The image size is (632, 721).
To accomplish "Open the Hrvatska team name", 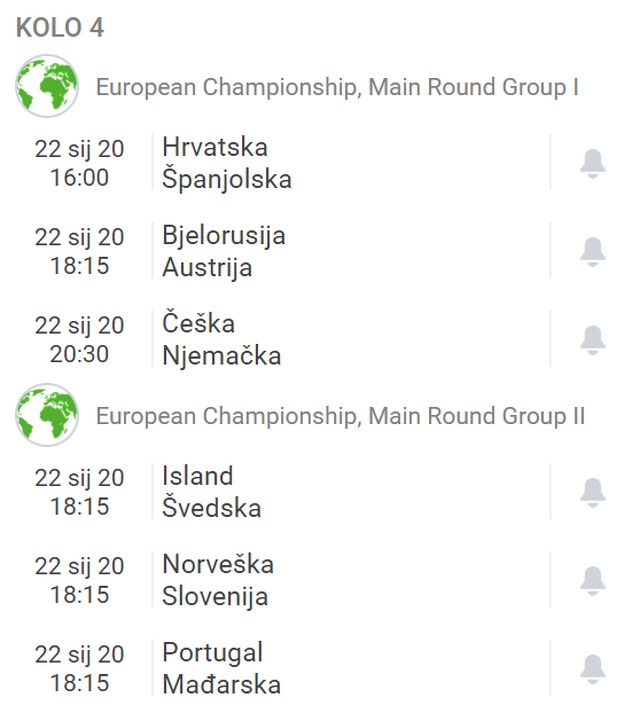I will 215,147.
